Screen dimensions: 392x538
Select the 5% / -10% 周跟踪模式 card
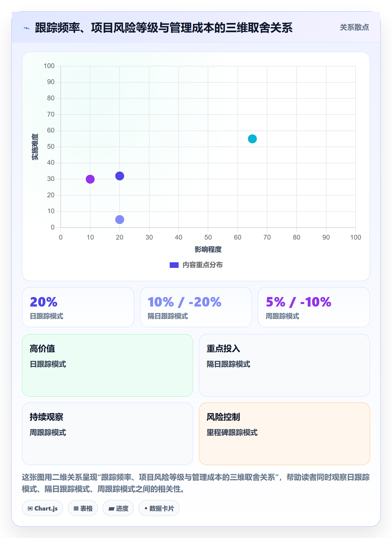(314, 307)
